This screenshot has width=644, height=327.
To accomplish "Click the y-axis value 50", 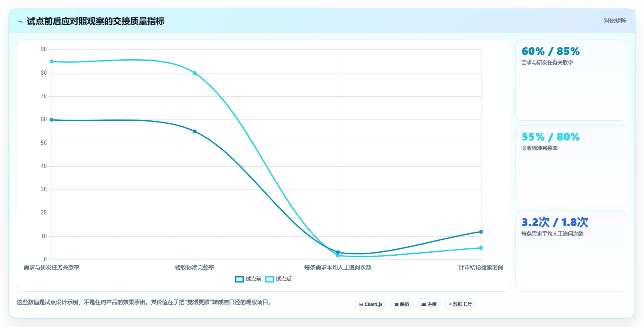I will pos(43,143).
